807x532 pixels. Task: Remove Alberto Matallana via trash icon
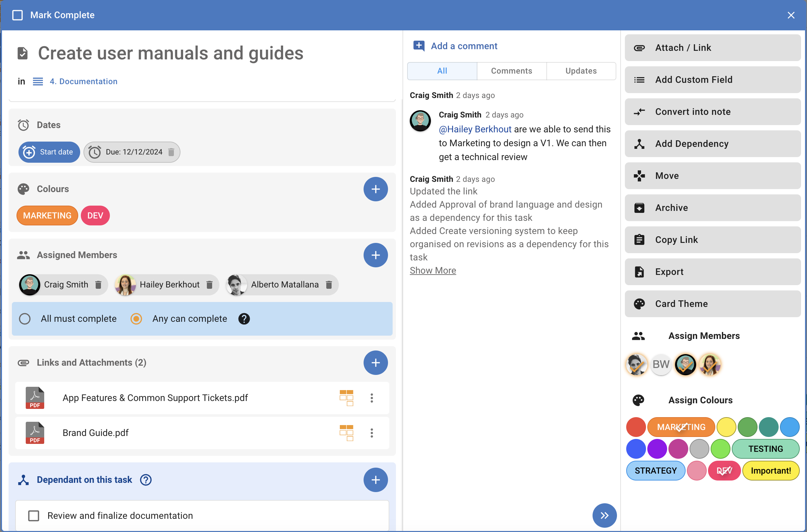[329, 285]
